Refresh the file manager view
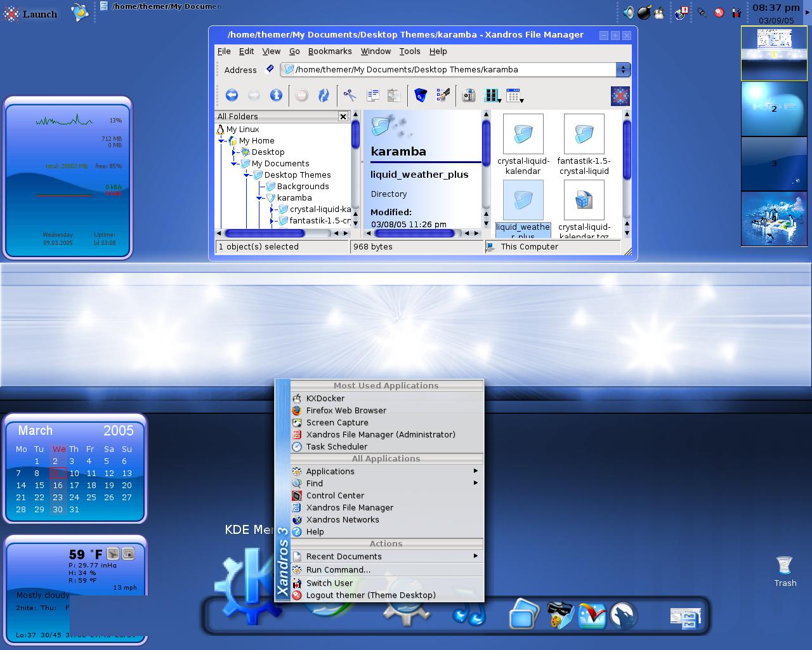The image size is (812, 650). point(324,95)
